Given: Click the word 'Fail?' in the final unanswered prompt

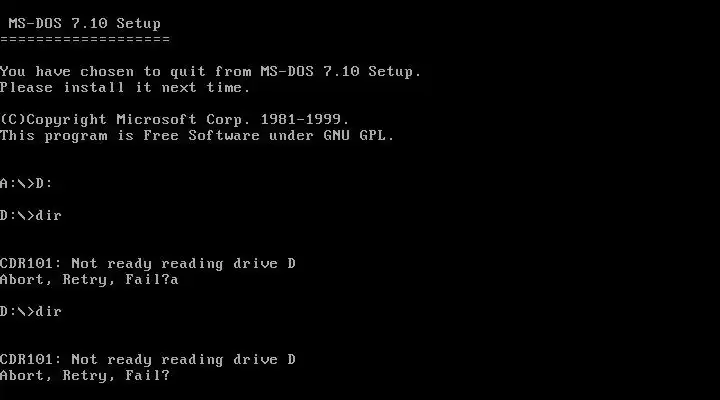Looking at the screenshot, I should (148, 375).
